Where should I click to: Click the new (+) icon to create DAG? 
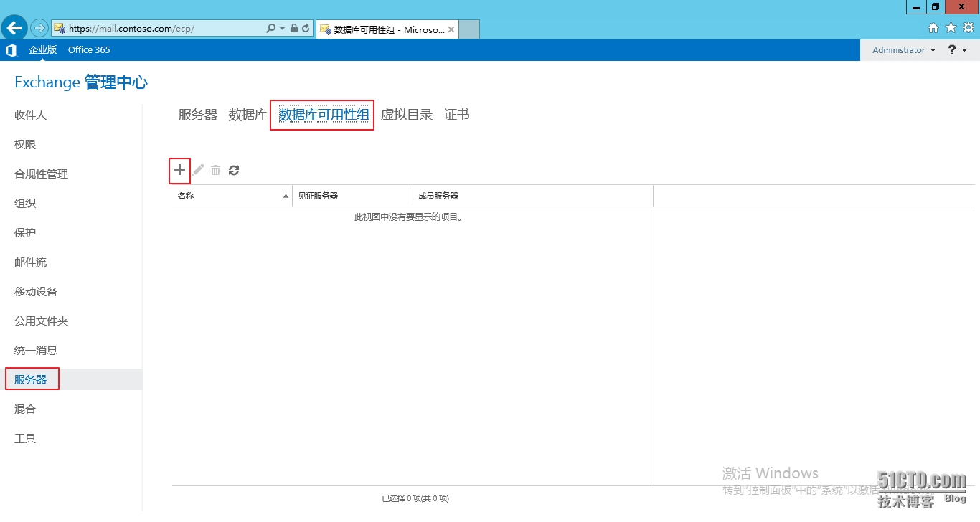click(179, 170)
